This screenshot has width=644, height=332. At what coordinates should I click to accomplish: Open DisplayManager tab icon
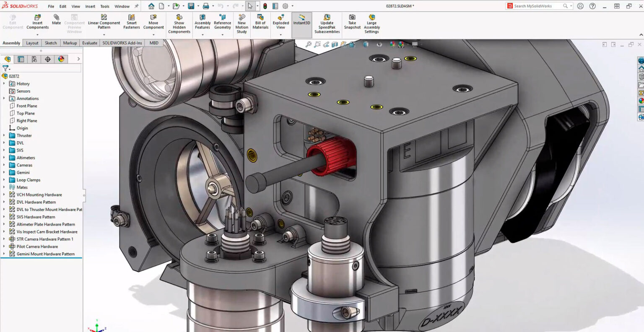[61, 59]
